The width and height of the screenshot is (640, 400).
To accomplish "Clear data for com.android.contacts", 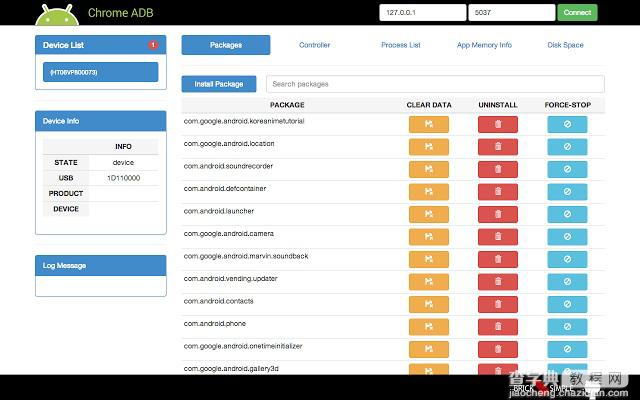I will pos(429,304).
